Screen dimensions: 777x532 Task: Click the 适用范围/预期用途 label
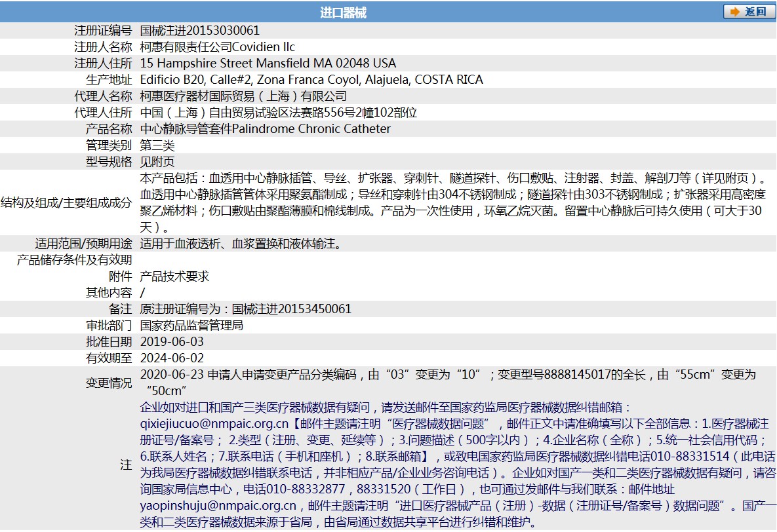[x=83, y=244]
